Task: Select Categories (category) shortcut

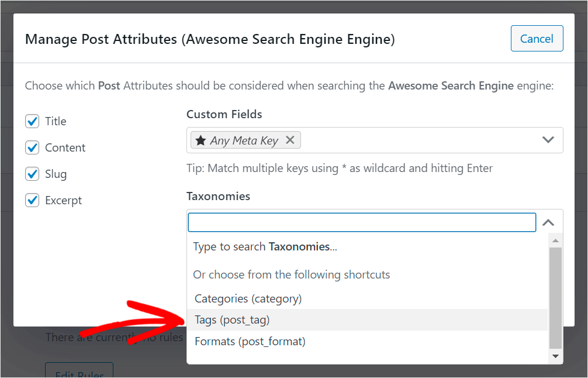Action: tap(367, 298)
